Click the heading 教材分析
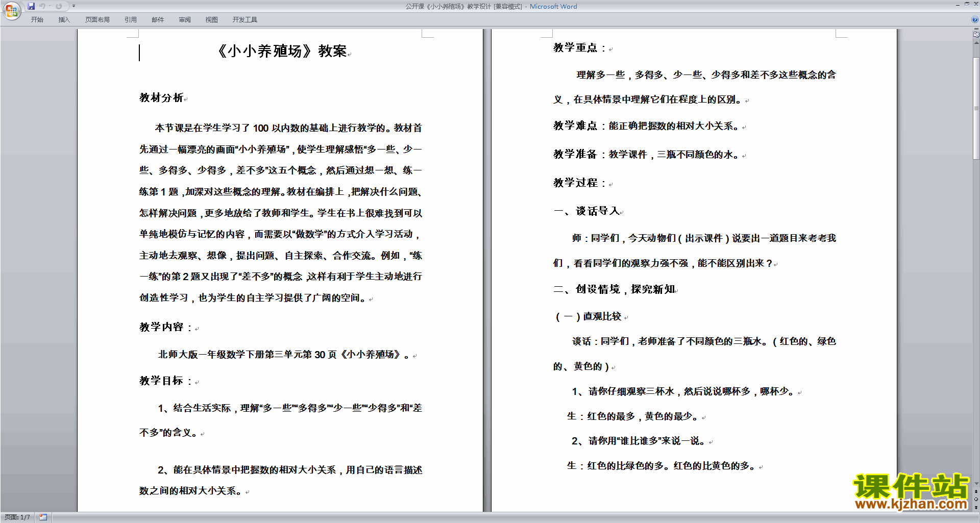 click(x=161, y=97)
